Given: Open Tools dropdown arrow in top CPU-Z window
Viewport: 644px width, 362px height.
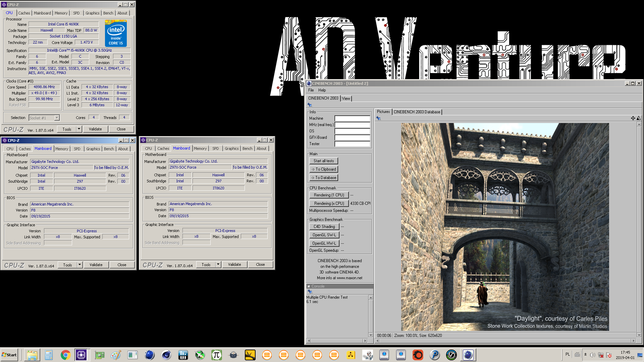Looking at the screenshot, I should point(79,129).
